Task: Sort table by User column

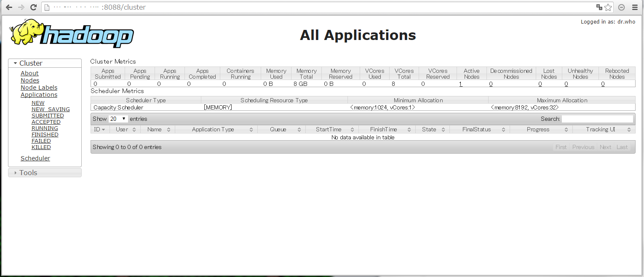Action: 125,129
